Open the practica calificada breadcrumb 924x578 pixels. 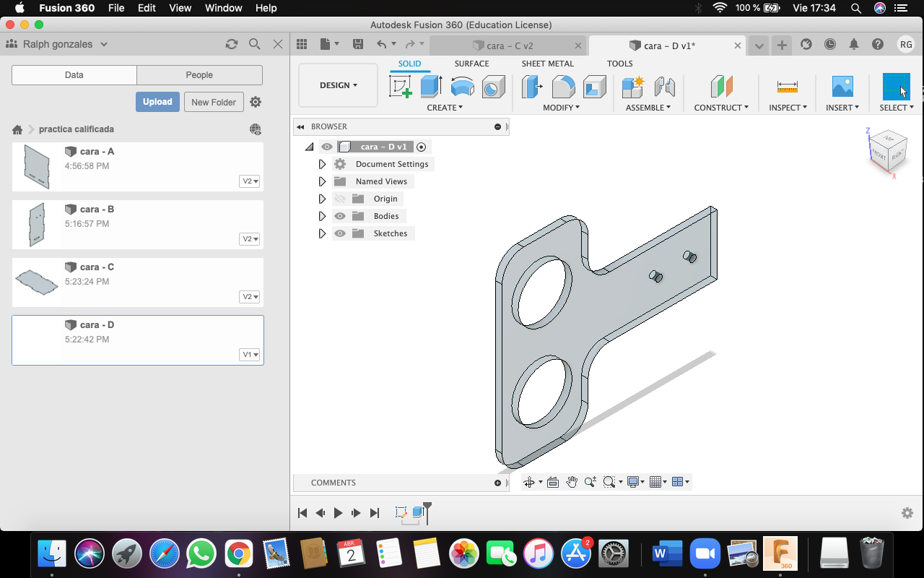[77, 129]
